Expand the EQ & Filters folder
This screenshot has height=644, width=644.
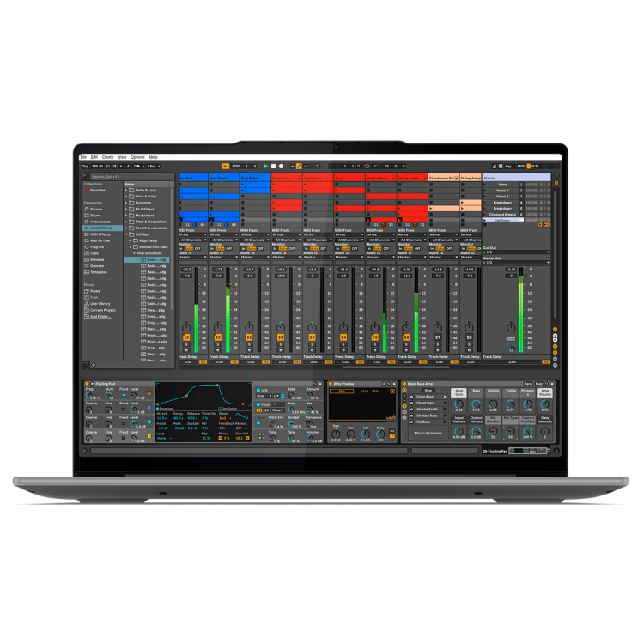126,209
